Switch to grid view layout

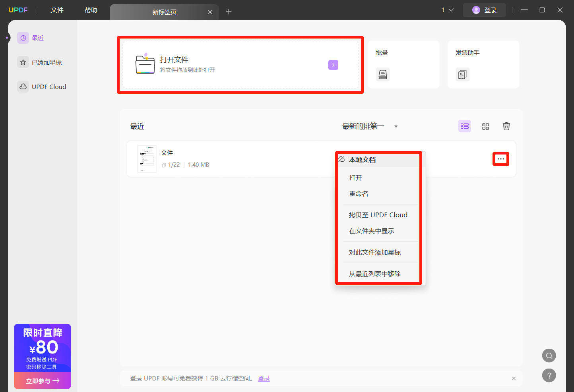[x=485, y=126]
